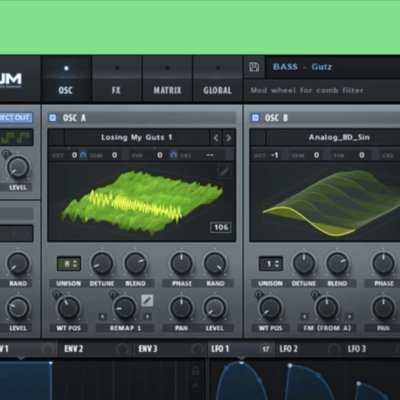
Task: Select the LFO 3 tab
Action: [357, 349]
